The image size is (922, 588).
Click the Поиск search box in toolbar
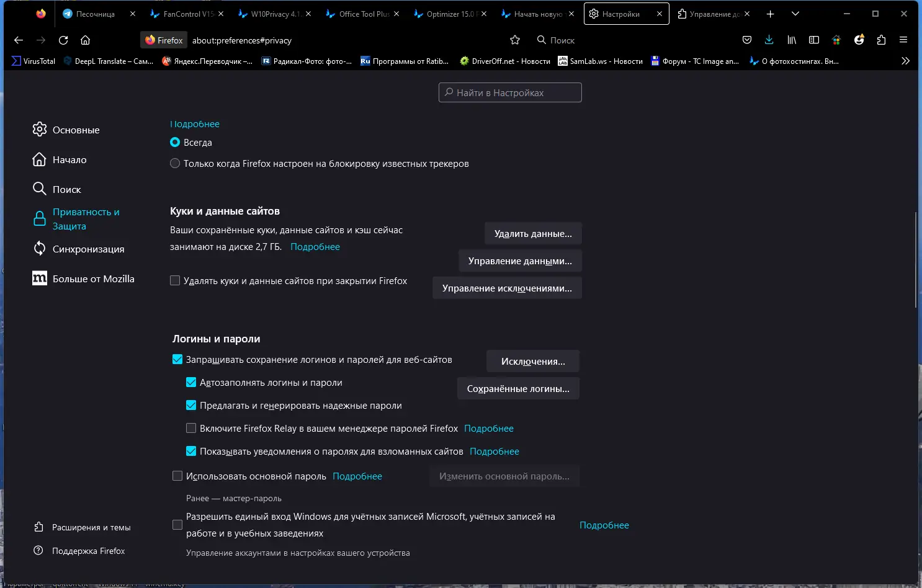coord(562,40)
